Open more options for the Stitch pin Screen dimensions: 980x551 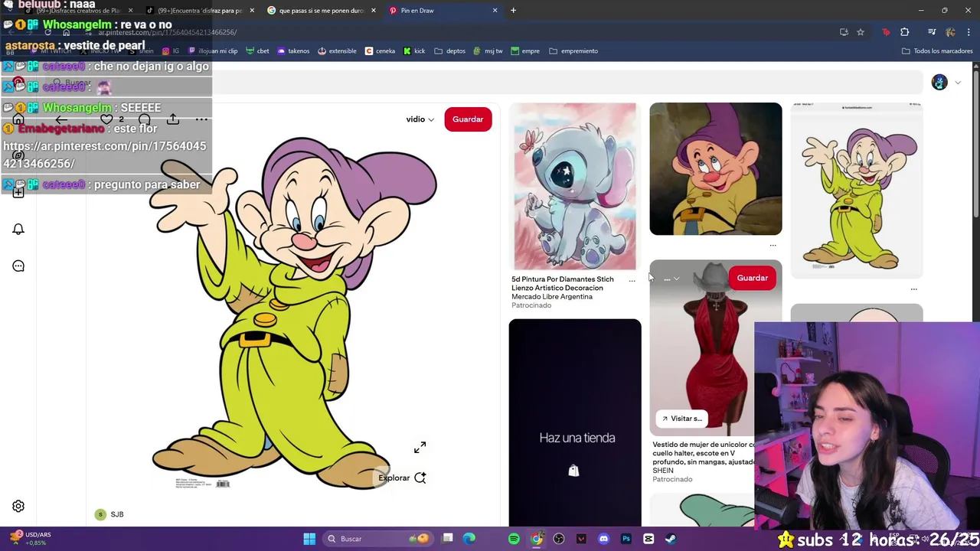(632, 281)
